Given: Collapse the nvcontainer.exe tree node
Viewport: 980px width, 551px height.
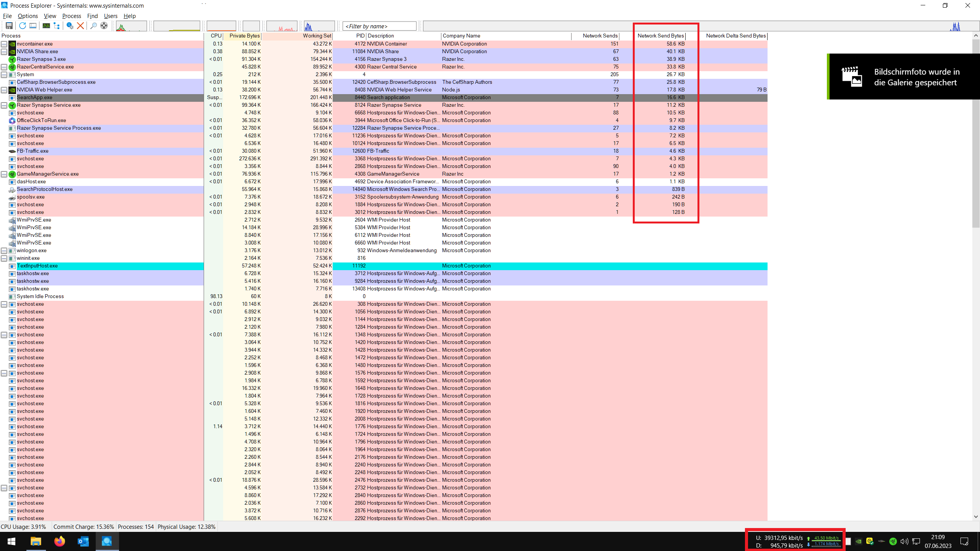Looking at the screenshot, I should 4,44.
